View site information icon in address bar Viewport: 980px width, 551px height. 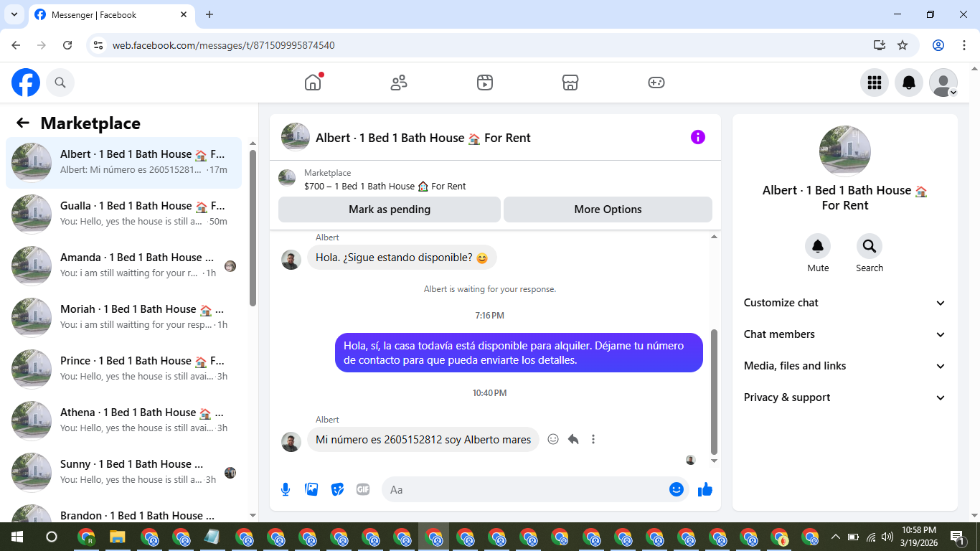pos(98,45)
